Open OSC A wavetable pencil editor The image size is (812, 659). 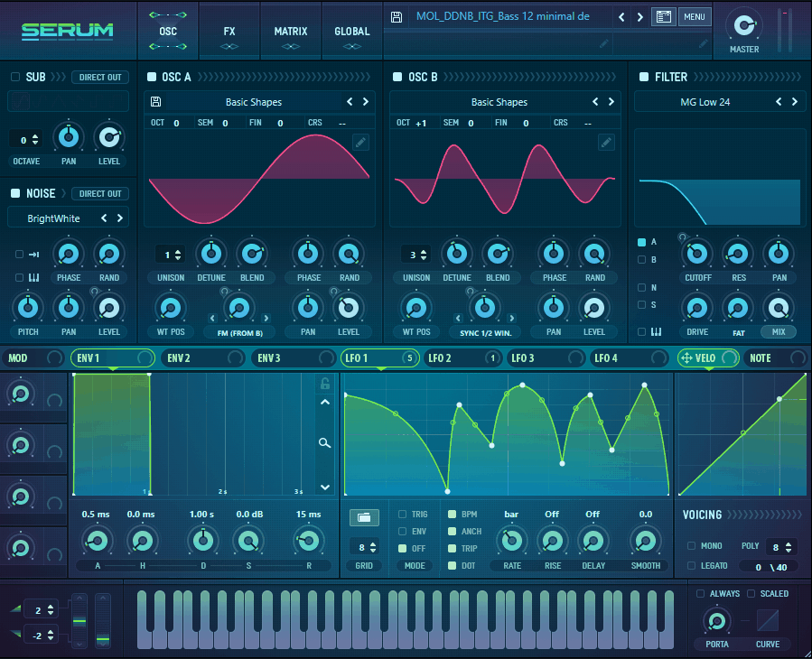[x=361, y=142]
